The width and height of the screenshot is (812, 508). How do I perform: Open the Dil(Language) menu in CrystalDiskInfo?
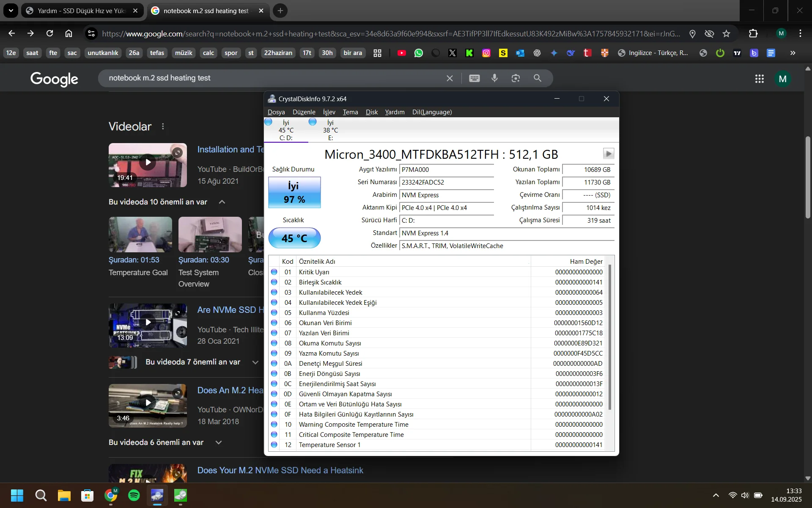tap(432, 112)
